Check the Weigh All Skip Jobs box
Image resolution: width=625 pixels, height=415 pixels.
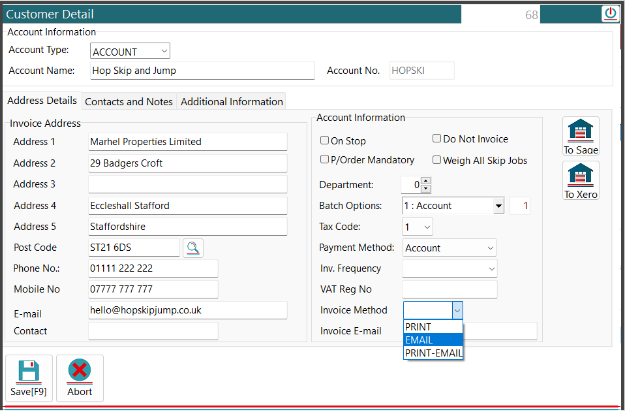click(437, 160)
